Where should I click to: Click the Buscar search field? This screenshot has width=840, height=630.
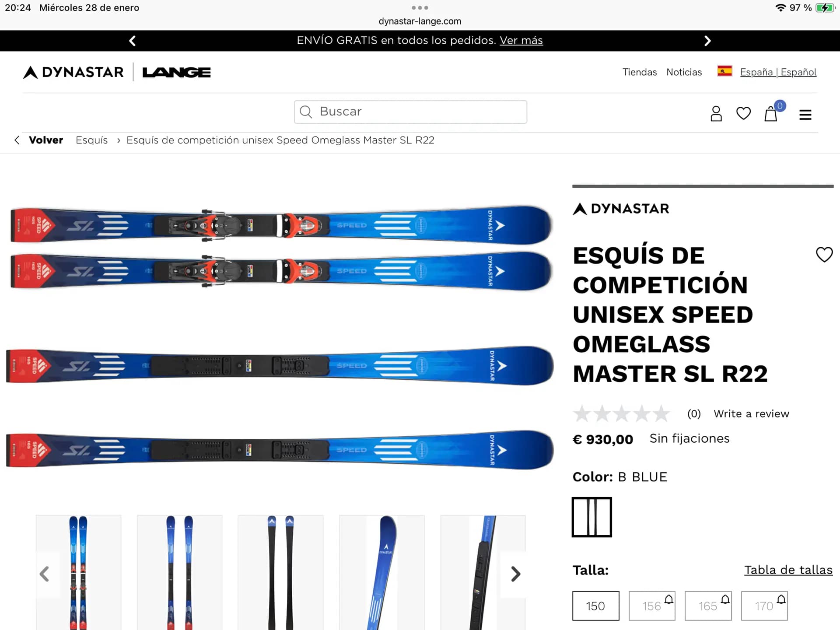(410, 112)
